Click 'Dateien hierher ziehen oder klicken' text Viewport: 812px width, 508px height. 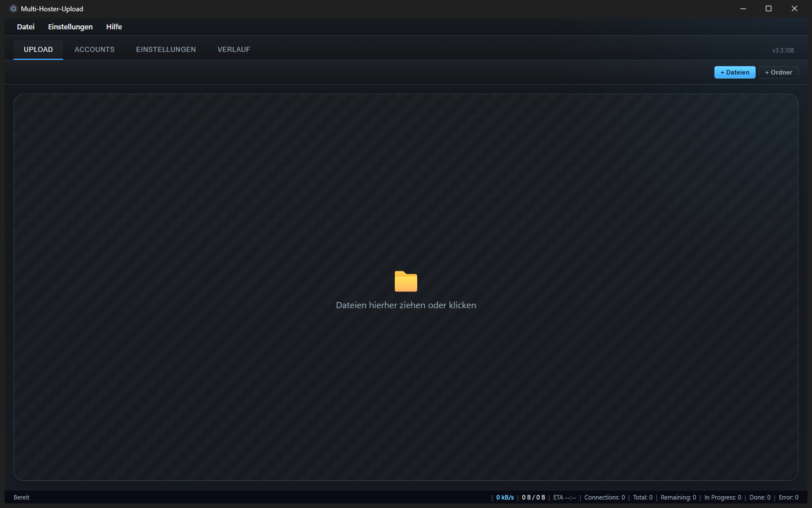[406, 305]
